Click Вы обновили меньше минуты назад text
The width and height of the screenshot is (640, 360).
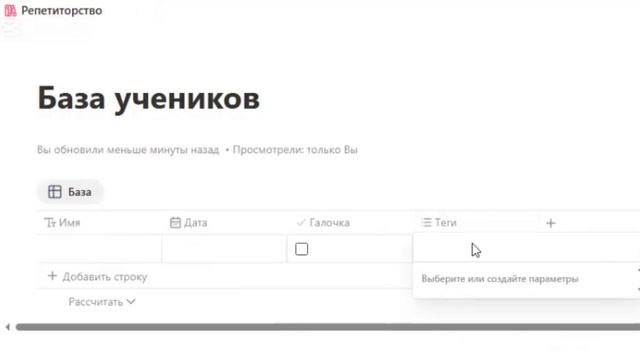[x=128, y=150]
